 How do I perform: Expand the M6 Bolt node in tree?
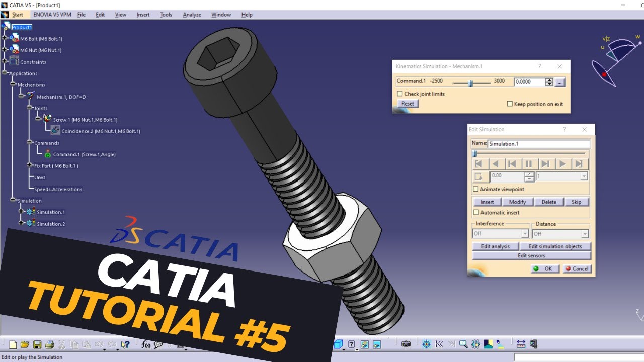pyautogui.click(x=5, y=38)
